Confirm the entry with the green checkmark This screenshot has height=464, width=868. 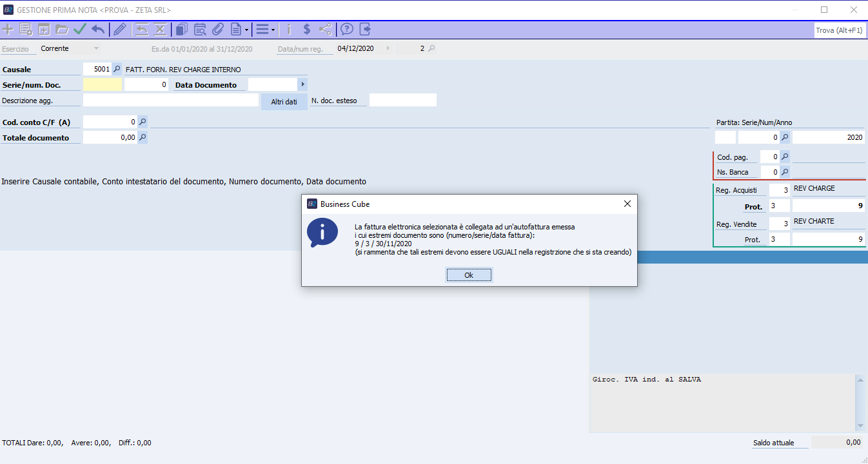[80, 30]
